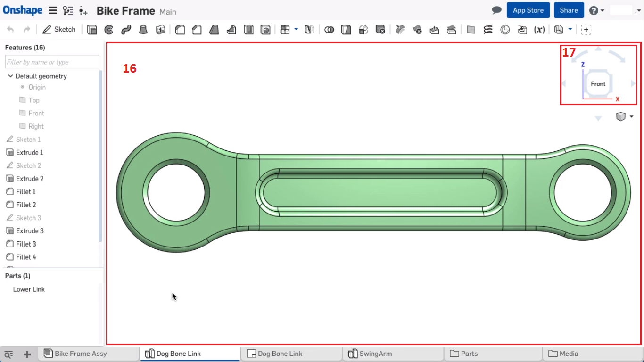This screenshot has height=362, width=644.
Task: Select the Extrude tool in toolbar
Action: click(92, 30)
